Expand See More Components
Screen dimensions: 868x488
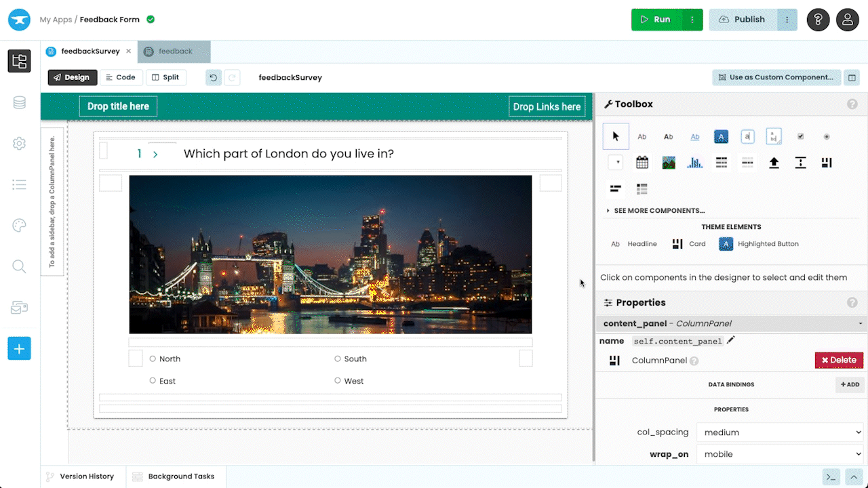point(658,211)
